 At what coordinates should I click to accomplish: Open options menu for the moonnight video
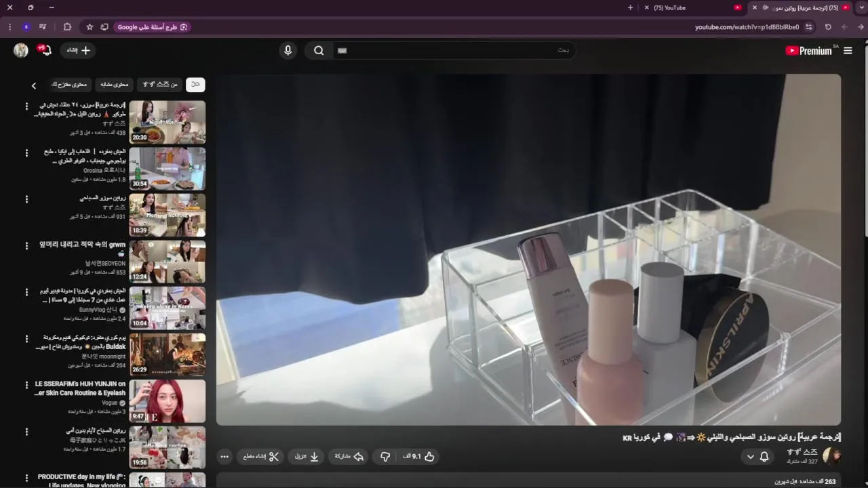(x=26, y=339)
